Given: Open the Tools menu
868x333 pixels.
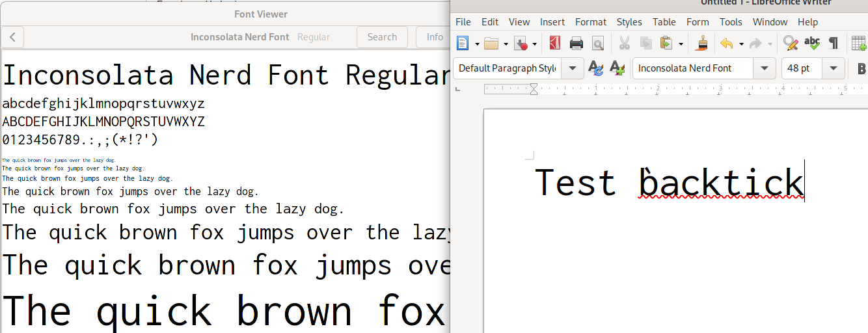Looking at the screenshot, I should coord(731,22).
